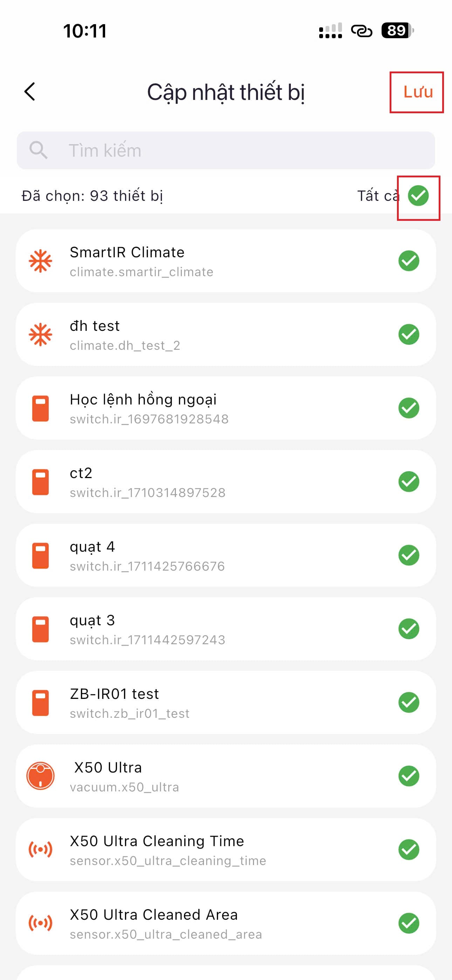Screen dimensions: 452x980
Task: Tap the ZB-IR01 test switch icon
Action: click(x=40, y=703)
